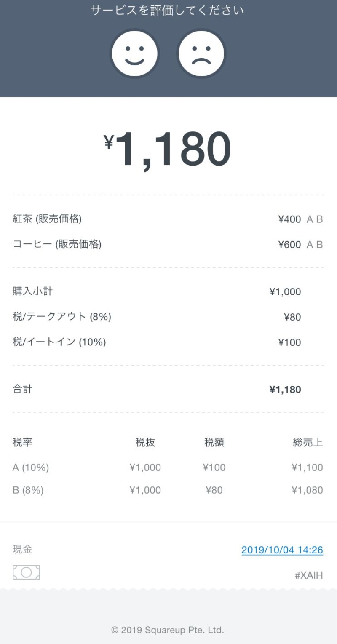Click the 現金 payment method label

coord(22,549)
